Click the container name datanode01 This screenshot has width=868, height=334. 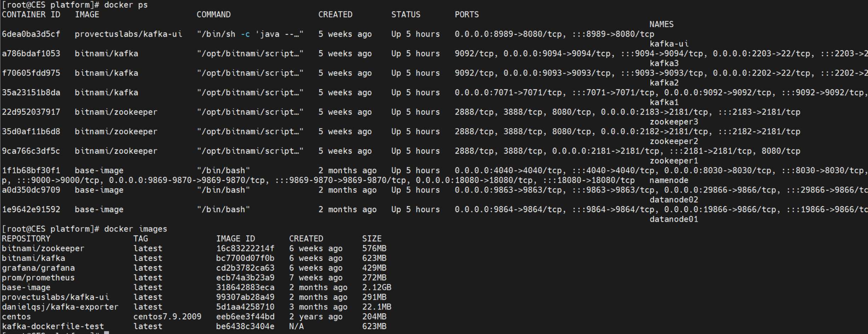click(x=674, y=219)
